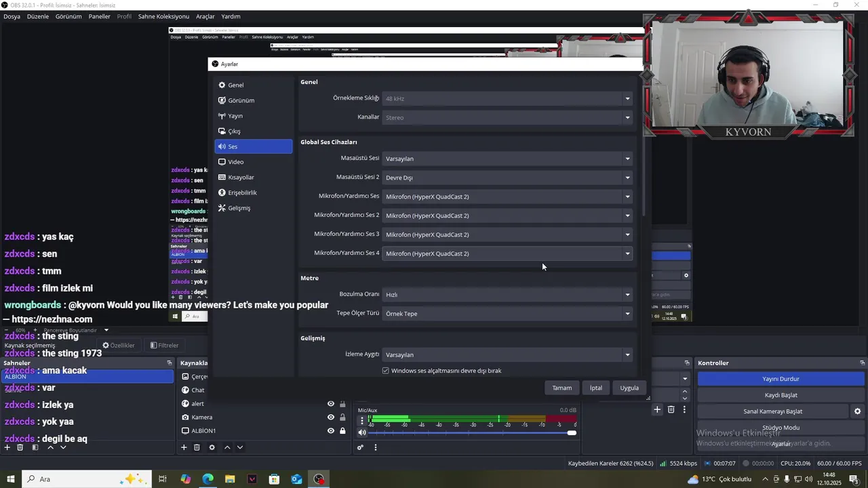Image resolution: width=868 pixels, height=488 pixels.
Task: Open virtual camera settings gear
Action: coord(857,411)
